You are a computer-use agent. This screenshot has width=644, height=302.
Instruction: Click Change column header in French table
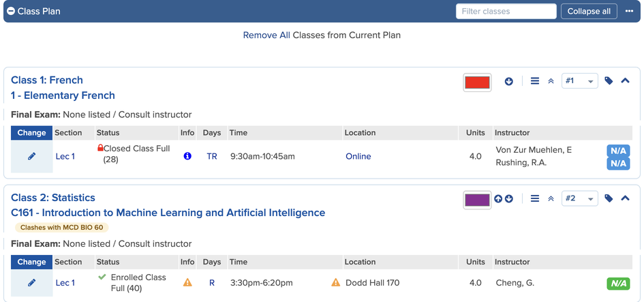coord(31,133)
